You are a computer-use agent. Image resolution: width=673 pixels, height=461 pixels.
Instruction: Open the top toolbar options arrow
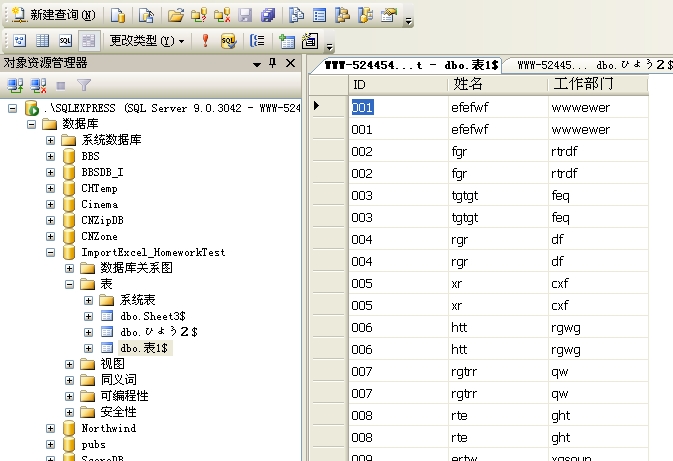pyautogui.click(x=408, y=20)
